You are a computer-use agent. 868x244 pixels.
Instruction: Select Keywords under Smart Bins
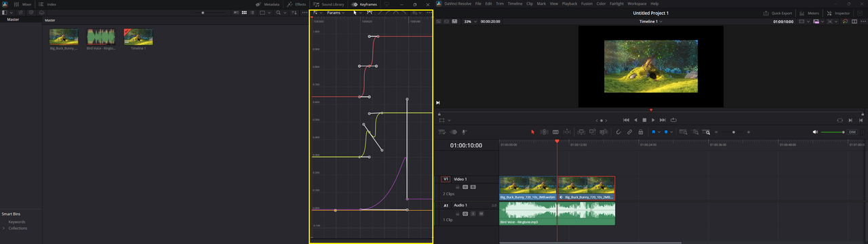pos(17,222)
